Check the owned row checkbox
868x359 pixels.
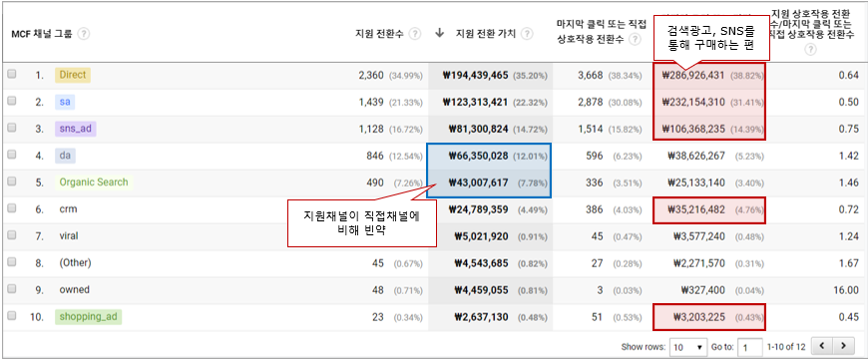click(x=12, y=289)
